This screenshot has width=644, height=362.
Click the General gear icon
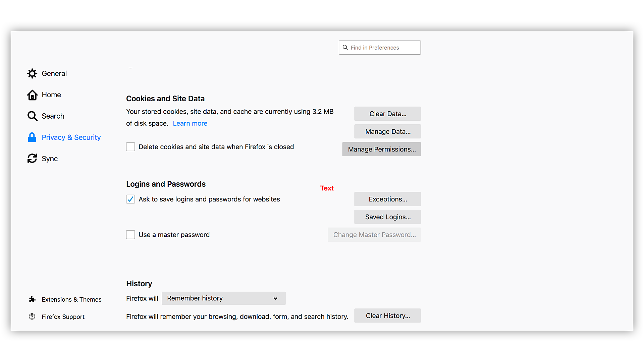tap(32, 73)
